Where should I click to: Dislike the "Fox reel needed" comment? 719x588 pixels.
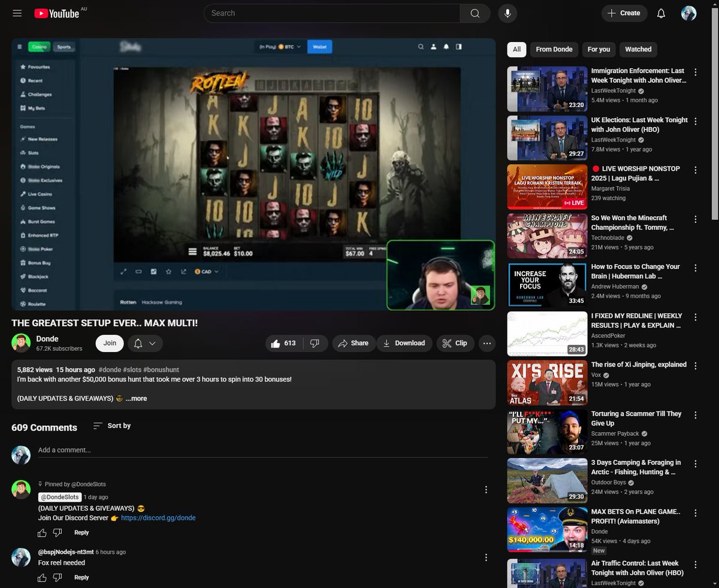(x=58, y=577)
